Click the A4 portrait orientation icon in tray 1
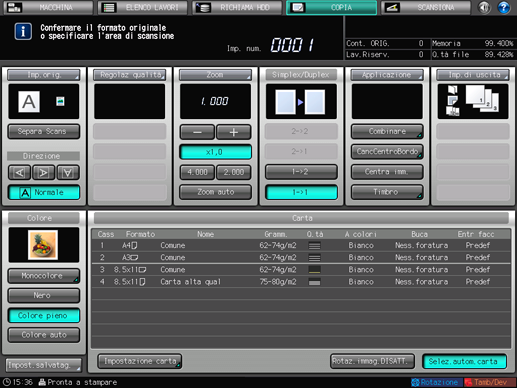The image size is (517, 388). pyautogui.click(x=134, y=246)
